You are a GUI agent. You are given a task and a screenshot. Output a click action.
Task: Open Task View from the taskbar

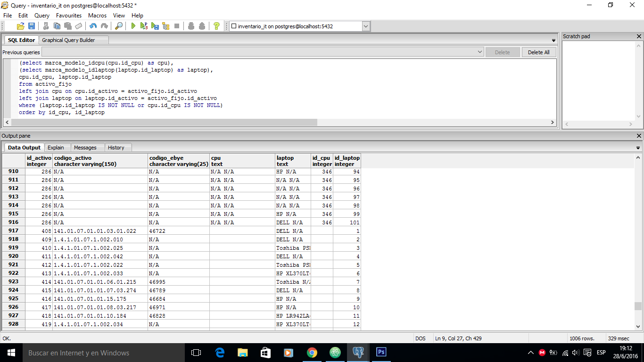click(x=196, y=353)
